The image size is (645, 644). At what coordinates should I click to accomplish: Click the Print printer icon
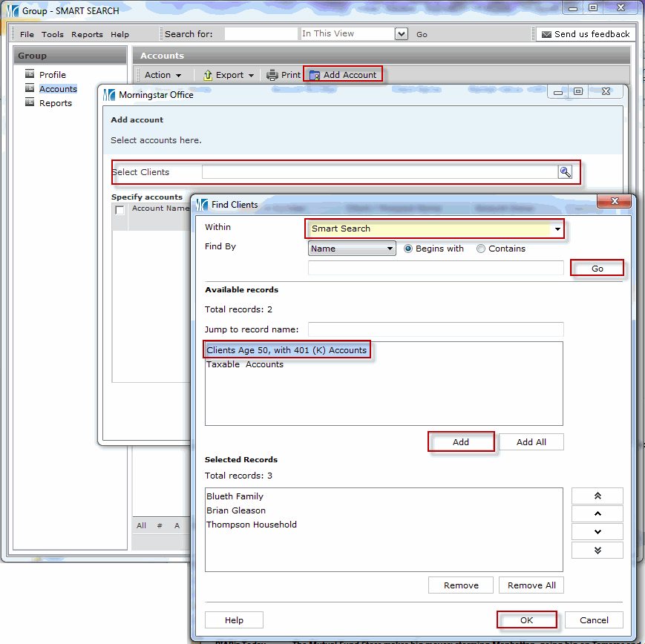(x=272, y=75)
